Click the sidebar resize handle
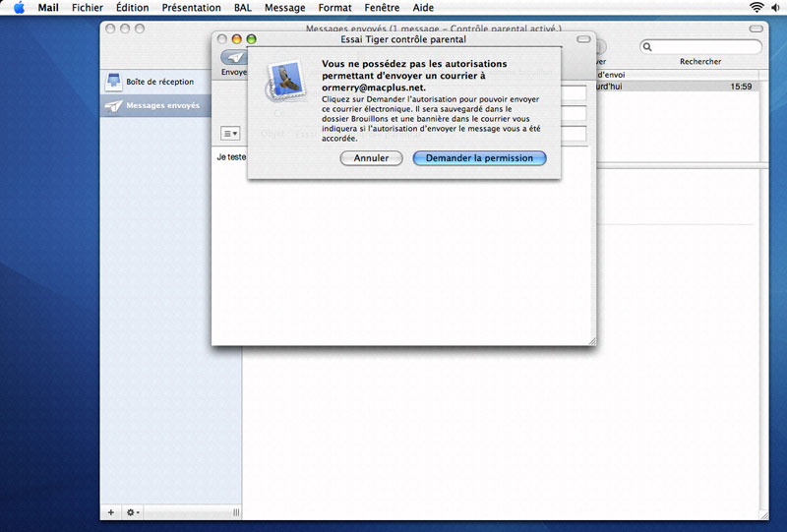Viewport: 787px width, 532px height. click(236, 512)
